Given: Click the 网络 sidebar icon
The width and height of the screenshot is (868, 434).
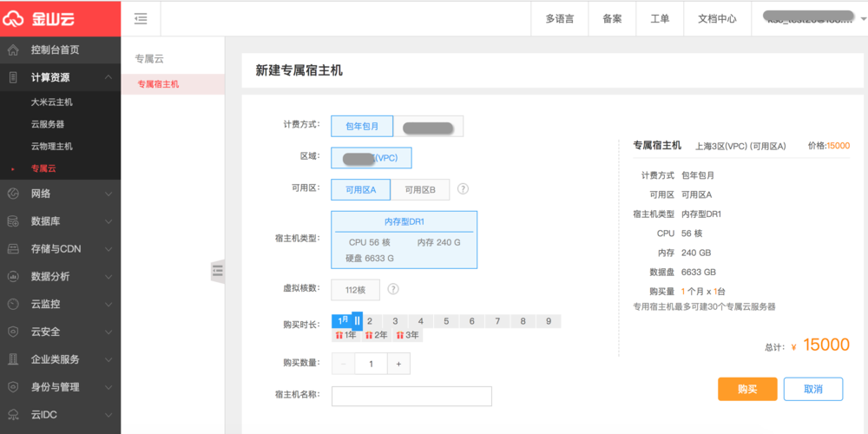Looking at the screenshot, I should [x=13, y=194].
